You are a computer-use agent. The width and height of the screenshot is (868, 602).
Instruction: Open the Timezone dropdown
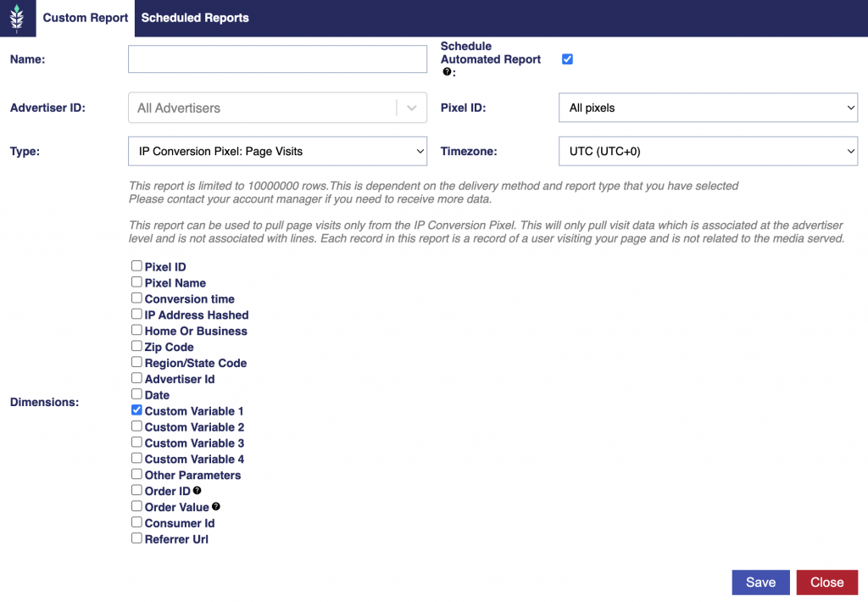708,151
